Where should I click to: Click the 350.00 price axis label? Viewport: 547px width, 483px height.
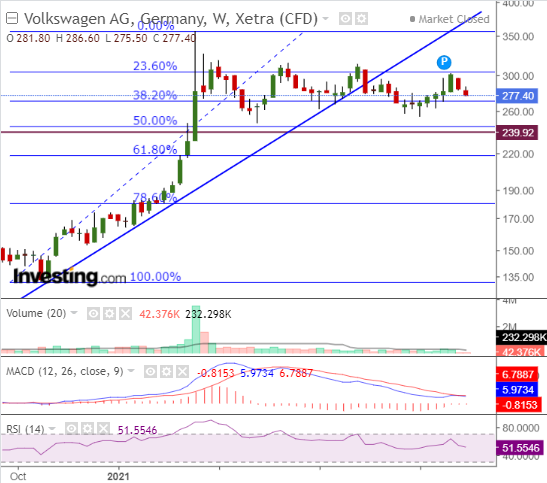[x=518, y=36]
